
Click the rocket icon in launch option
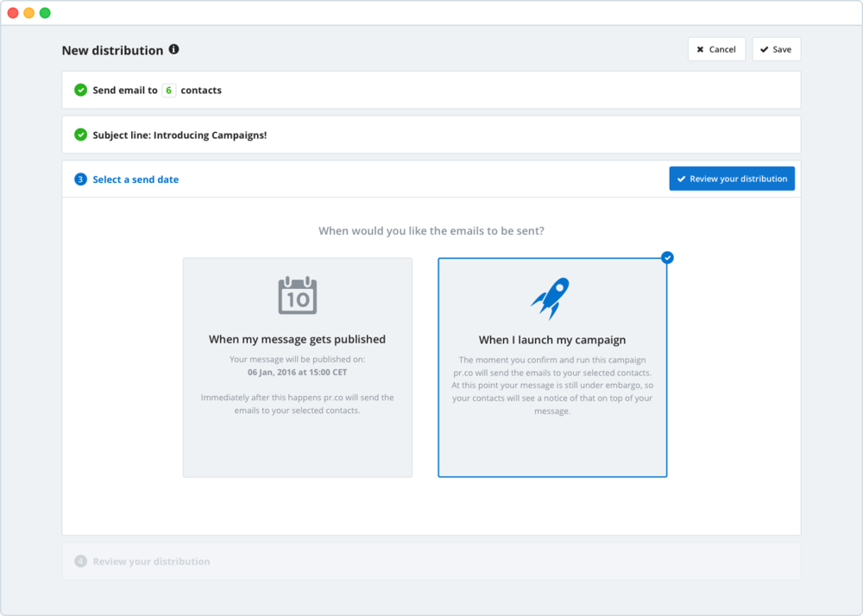click(551, 298)
